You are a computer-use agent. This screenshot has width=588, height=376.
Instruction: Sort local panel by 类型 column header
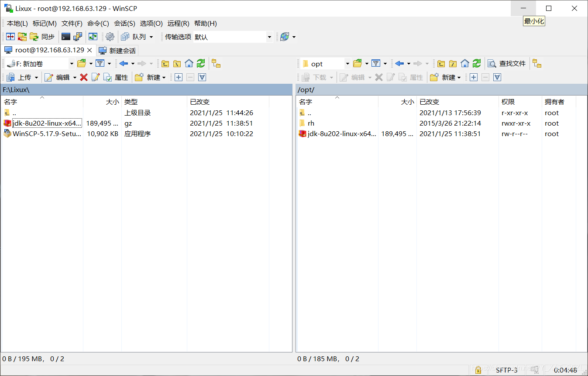click(154, 102)
